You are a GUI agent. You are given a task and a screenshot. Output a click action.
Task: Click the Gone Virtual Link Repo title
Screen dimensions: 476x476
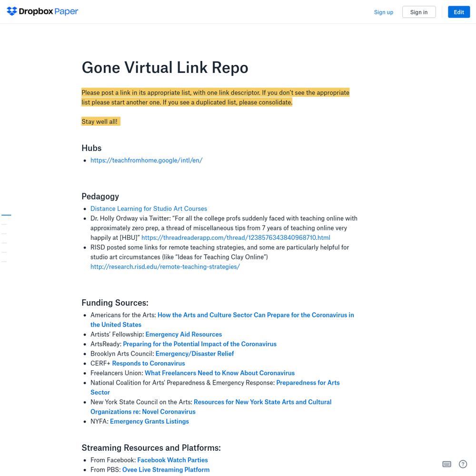click(x=165, y=68)
